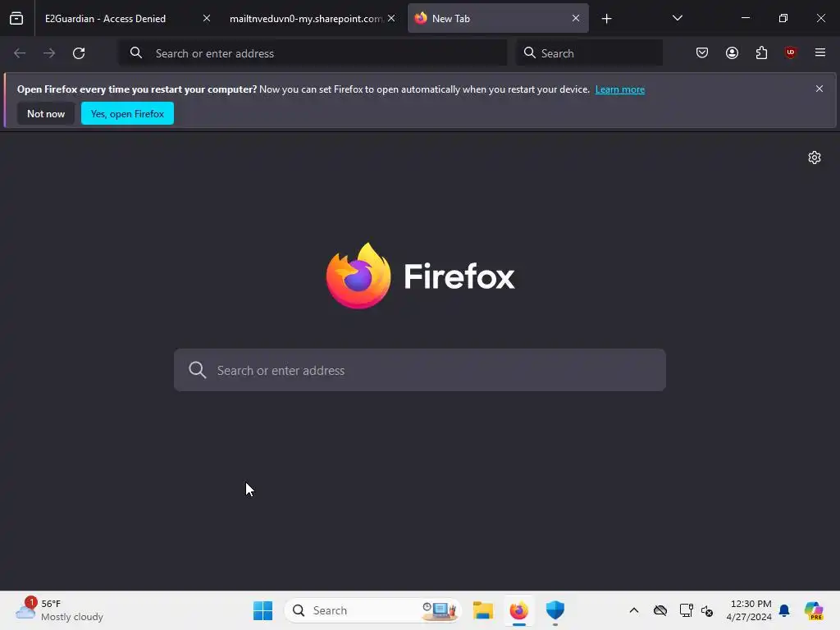The image size is (840, 630).
Task: Click the taskbar Search box
Action: click(x=373, y=610)
